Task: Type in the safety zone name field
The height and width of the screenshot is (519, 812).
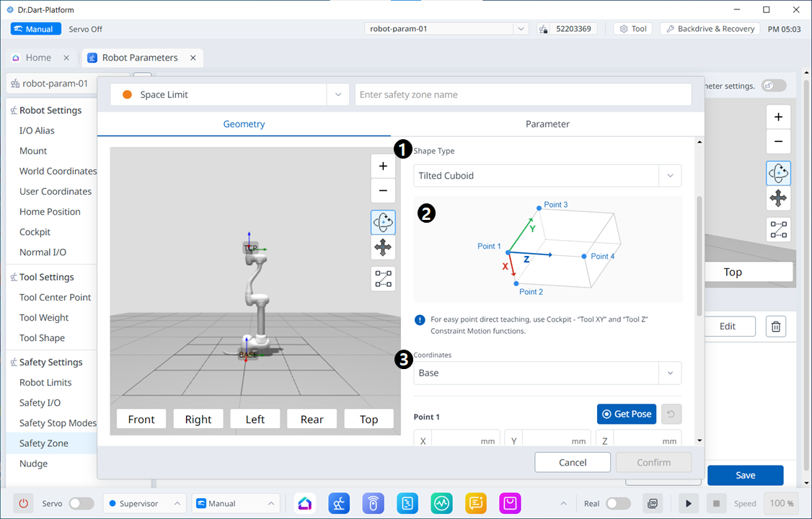Action: click(x=523, y=94)
